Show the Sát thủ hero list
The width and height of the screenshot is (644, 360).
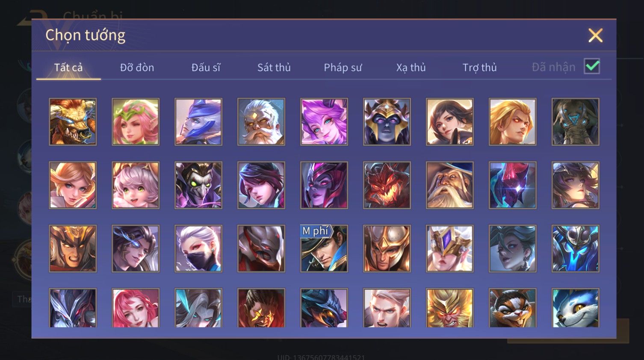[274, 67]
